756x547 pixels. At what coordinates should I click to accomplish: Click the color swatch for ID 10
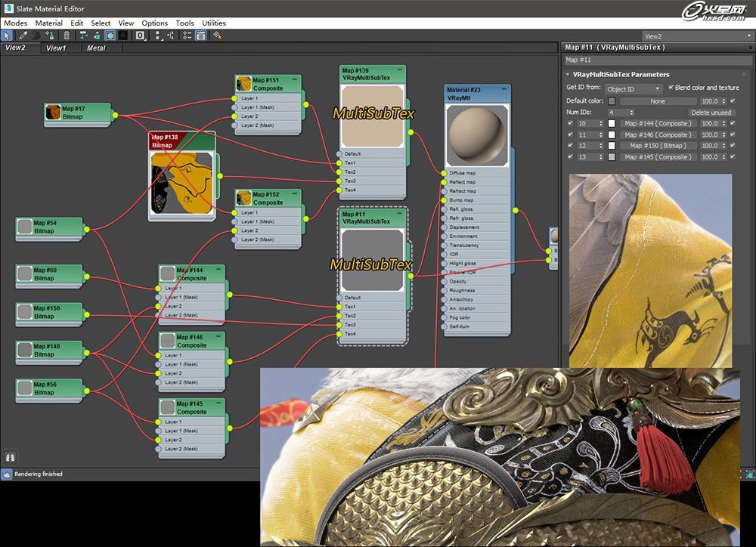click(x=612, y=123)
